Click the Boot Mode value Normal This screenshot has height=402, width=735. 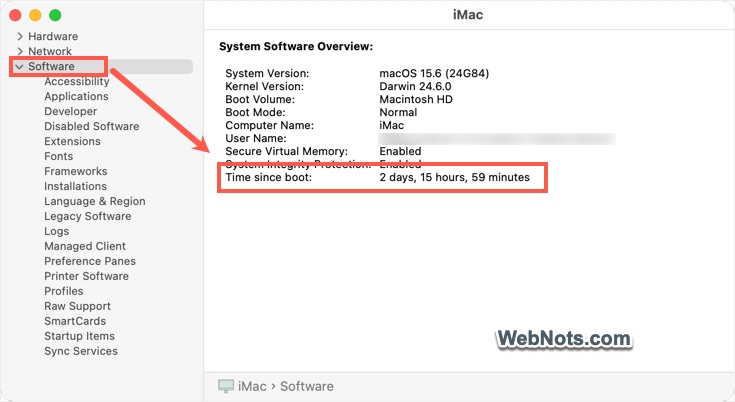pyautogui.click(x=398, y=112)
